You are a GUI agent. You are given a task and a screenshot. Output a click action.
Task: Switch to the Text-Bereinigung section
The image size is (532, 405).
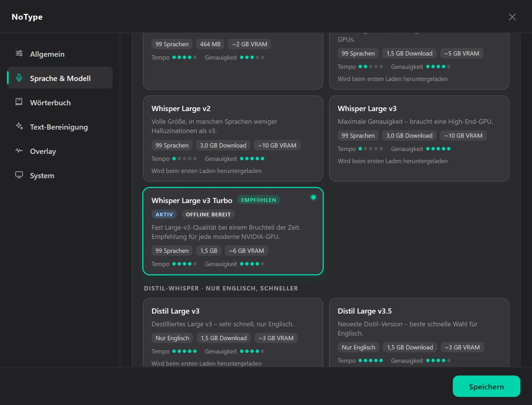(60, 127)
